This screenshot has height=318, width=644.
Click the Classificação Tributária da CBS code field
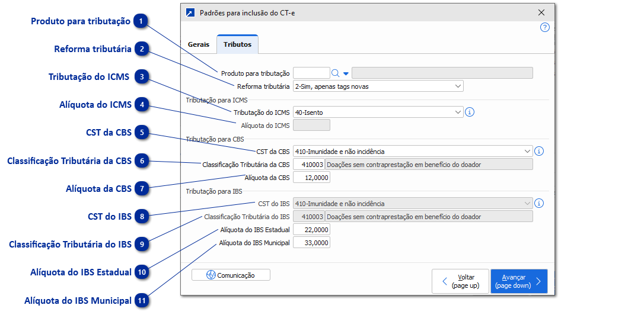pyautogui.click(x=309, y=165)
